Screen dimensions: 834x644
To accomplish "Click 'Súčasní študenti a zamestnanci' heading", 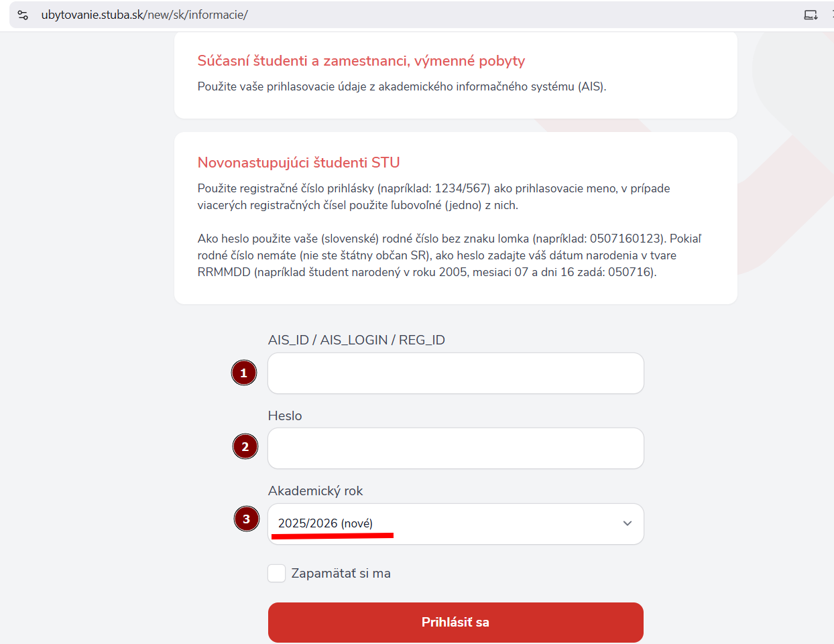I will tap(361, 61).
